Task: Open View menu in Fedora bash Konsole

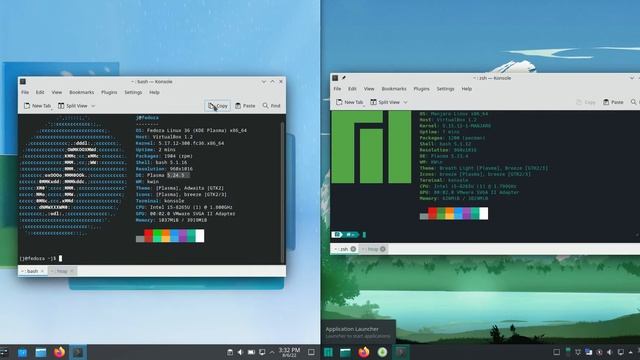Action: (x=57, y=93)
